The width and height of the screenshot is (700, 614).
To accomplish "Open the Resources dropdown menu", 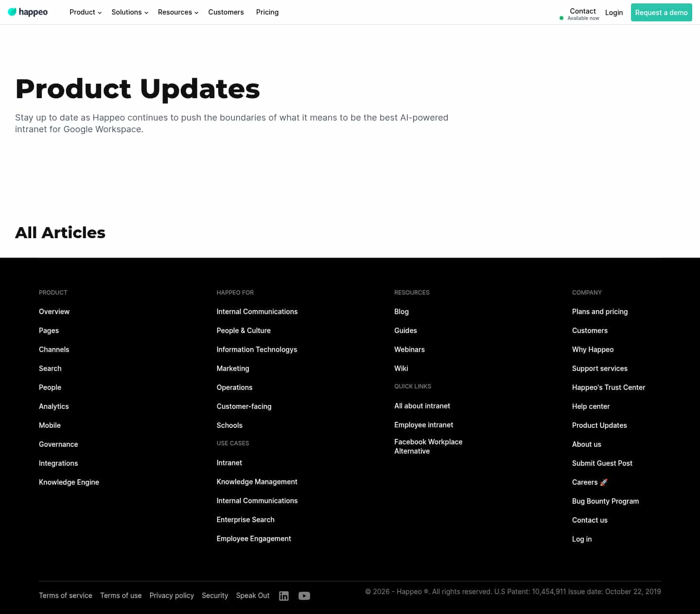I will tap(177, 12).
